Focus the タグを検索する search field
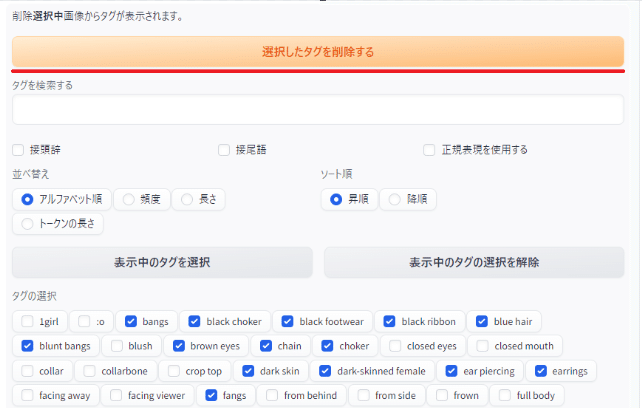 pyautogui.click(x=318, y=109)
